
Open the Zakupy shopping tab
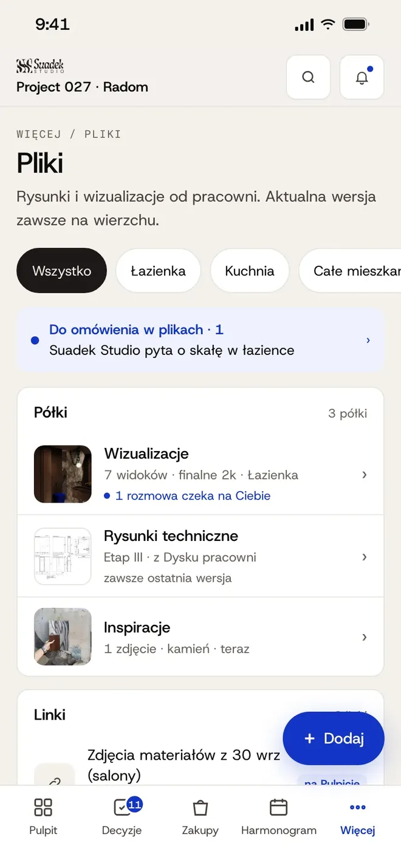[200, 817]
